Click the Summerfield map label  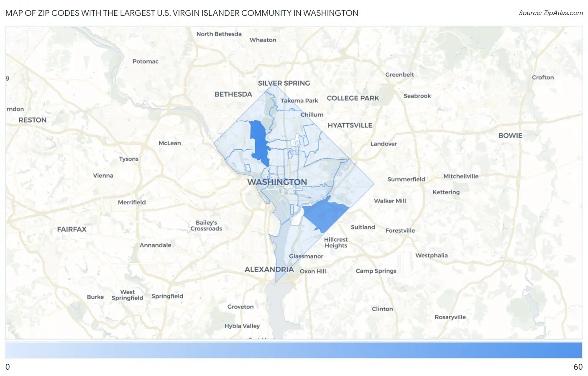click(406, 179)
